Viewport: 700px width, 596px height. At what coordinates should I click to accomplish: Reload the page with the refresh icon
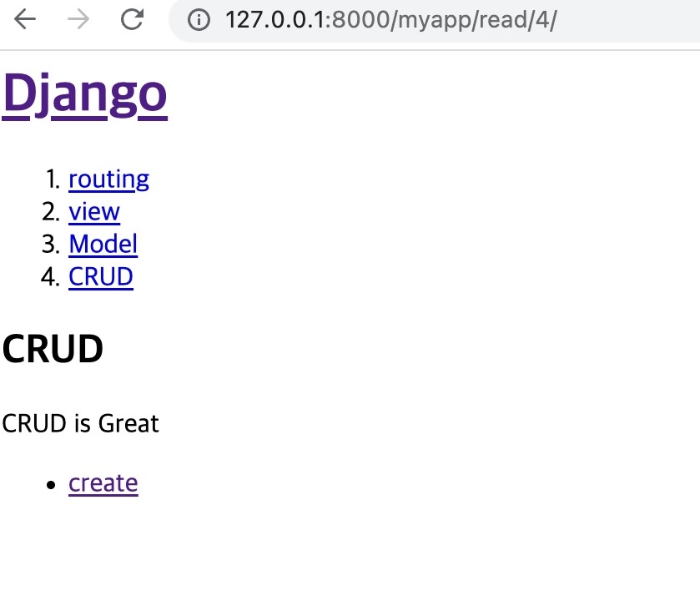click(x=132, y=19)
